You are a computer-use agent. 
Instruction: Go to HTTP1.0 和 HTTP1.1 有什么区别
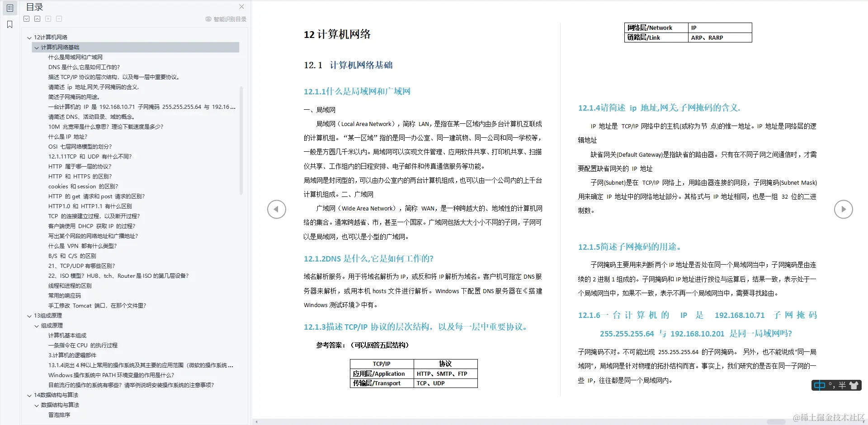[x=90, y=206]
